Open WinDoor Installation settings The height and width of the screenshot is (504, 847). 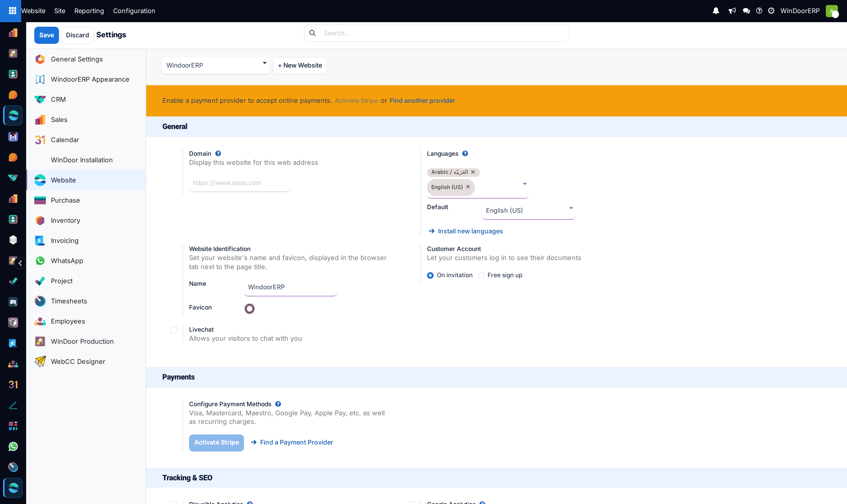tap(86, 160)
